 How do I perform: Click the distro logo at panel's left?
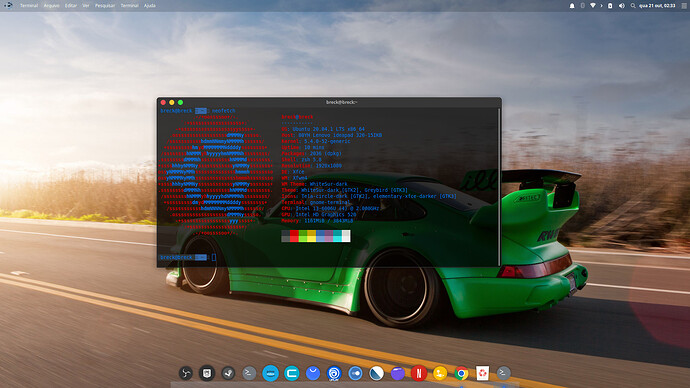pyautogui.click(x=8, y=6)
